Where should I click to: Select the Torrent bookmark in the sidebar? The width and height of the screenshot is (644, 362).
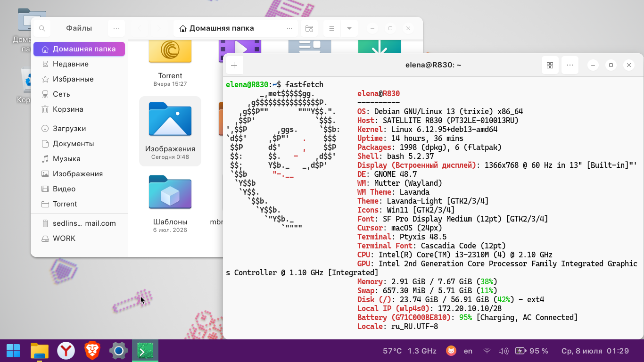click(x=79, y=204)
